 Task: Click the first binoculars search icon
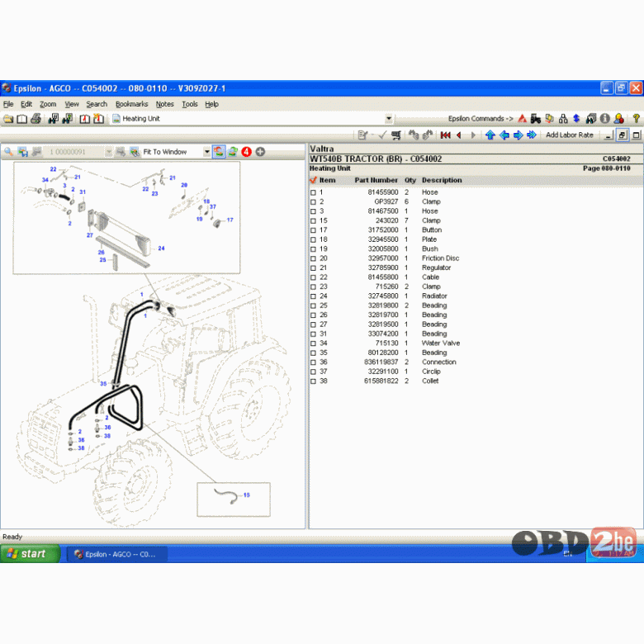click(54, 119)
